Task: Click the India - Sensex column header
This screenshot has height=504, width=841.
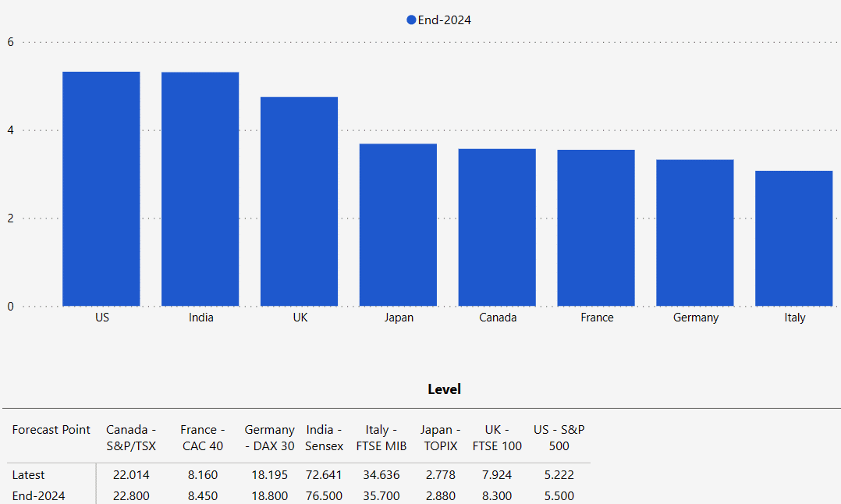Action: pyautogui.click(x=325, y=438)
